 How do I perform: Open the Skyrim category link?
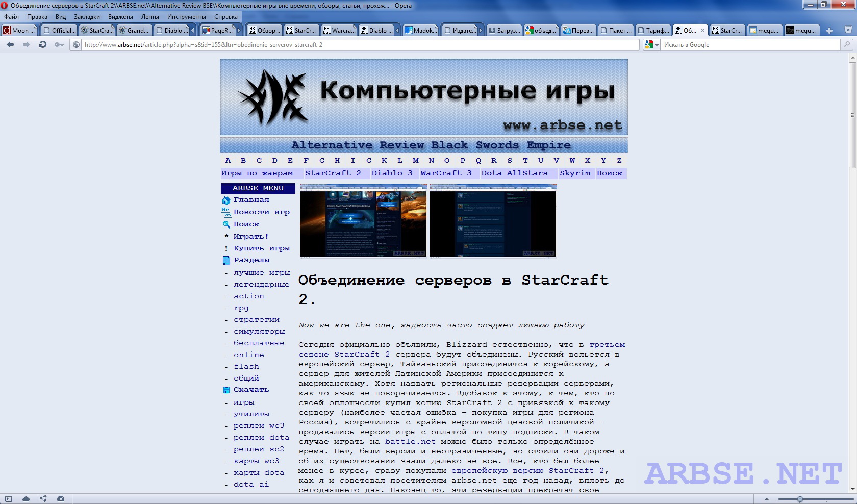[575, 173]
